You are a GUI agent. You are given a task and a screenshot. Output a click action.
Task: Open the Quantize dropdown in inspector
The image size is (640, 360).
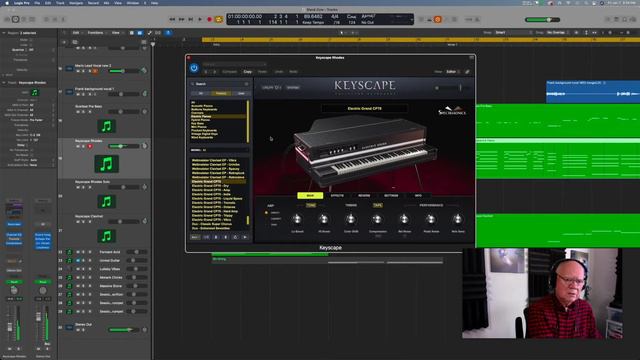30,50
